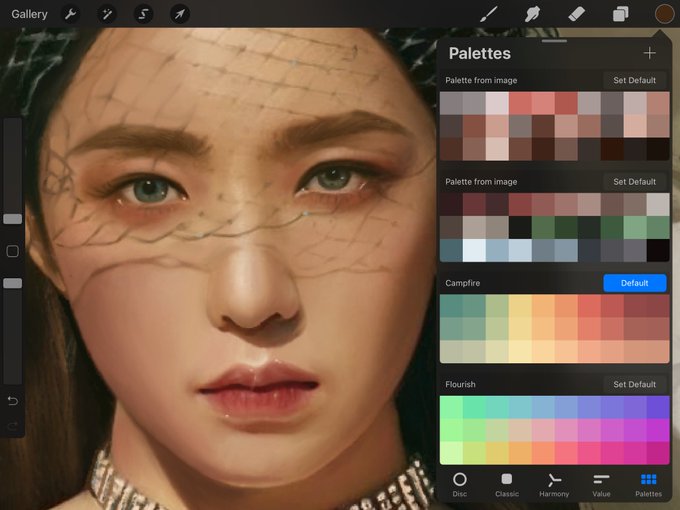Screen dimensions: 680x510
Task: Set first 'Palette from image' as default
Action: [x=634, y=80]
